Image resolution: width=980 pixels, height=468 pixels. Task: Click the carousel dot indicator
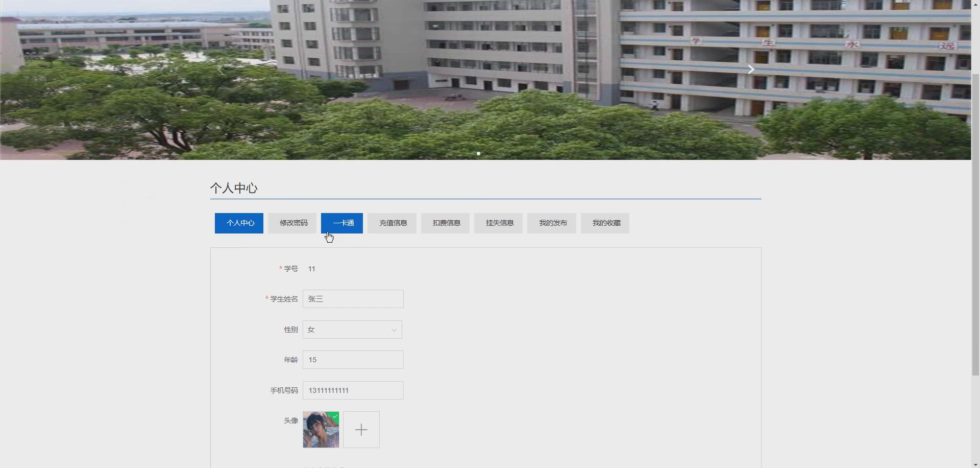tap(478, 153)
